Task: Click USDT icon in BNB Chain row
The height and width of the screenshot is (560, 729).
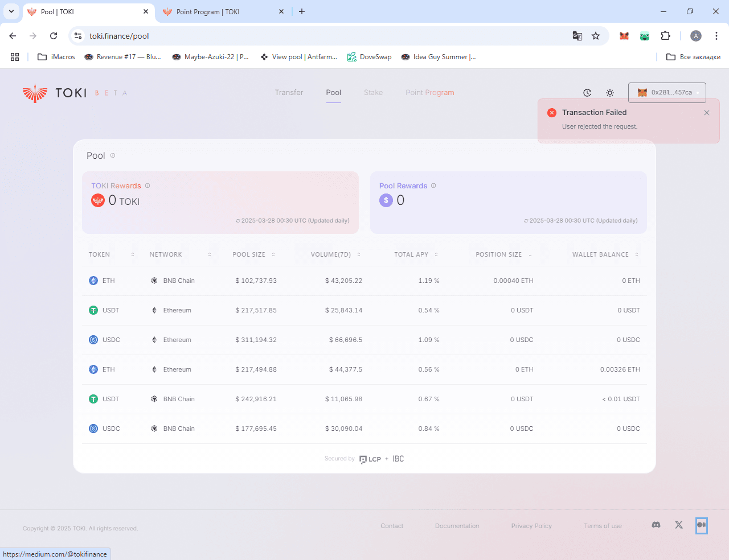Action: pos(93,399)
